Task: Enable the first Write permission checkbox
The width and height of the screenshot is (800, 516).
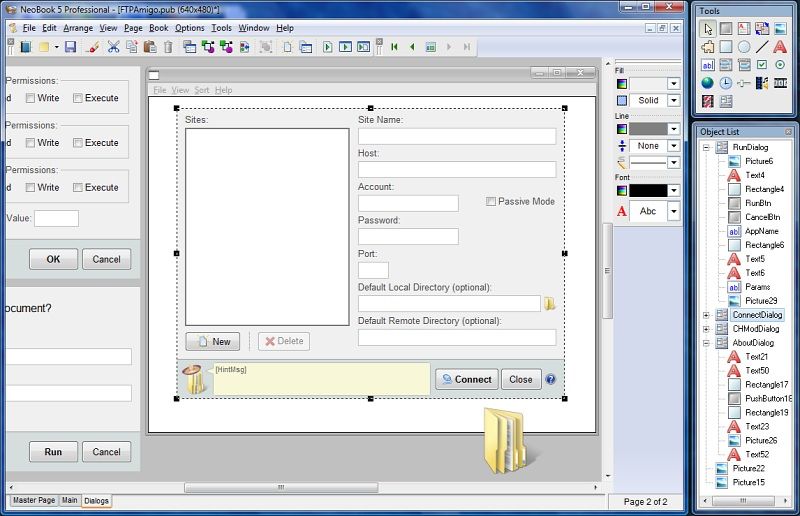Action: 30,98
